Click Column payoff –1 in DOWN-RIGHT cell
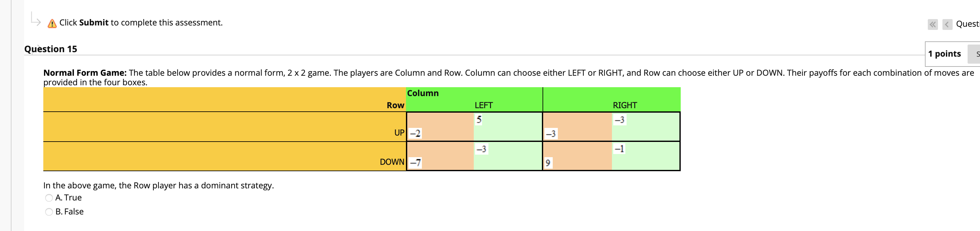 [x=619, y=149]
